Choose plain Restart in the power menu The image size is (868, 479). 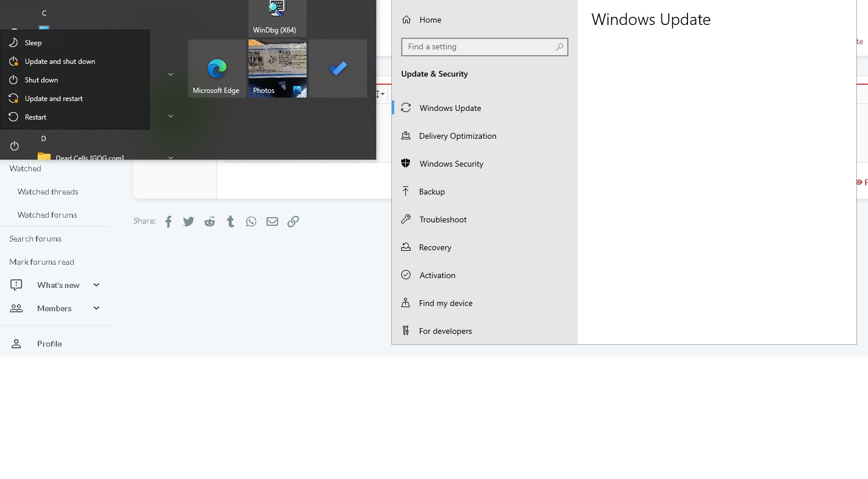point(75,117)
